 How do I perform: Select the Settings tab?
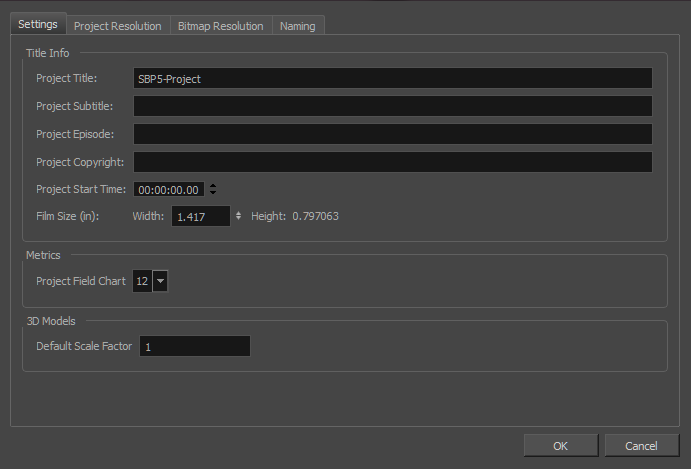(x=37, y=25)
